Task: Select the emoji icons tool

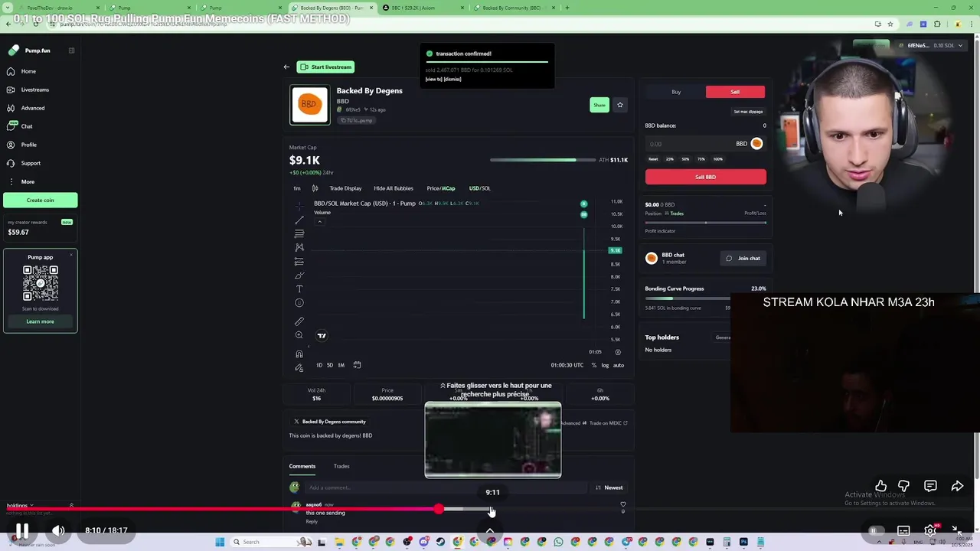Action: (299, 303)
